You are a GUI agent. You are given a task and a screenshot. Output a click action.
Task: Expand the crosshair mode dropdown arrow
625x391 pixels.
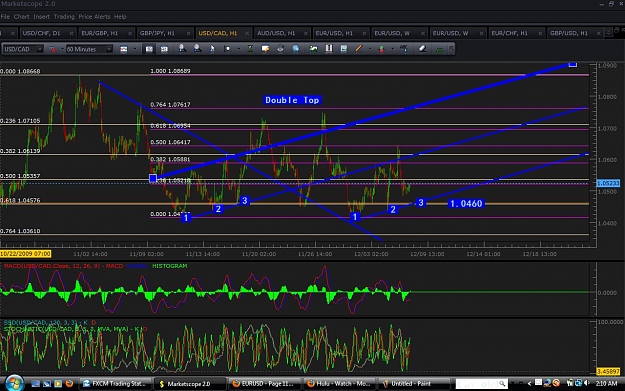238,49
